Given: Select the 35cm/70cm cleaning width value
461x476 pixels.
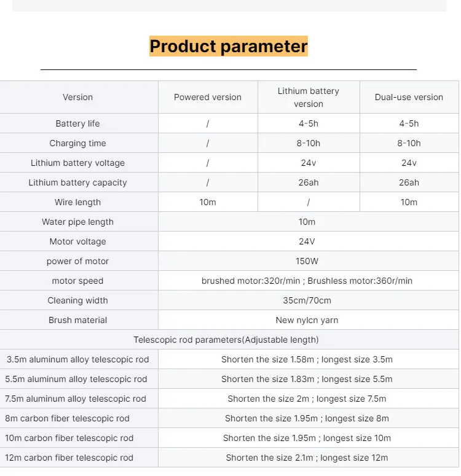Looking at the screenshot, I should click(307, 300).
